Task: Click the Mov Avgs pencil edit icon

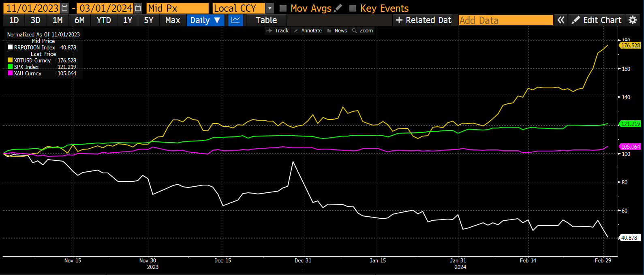Action: click(338, 8)
